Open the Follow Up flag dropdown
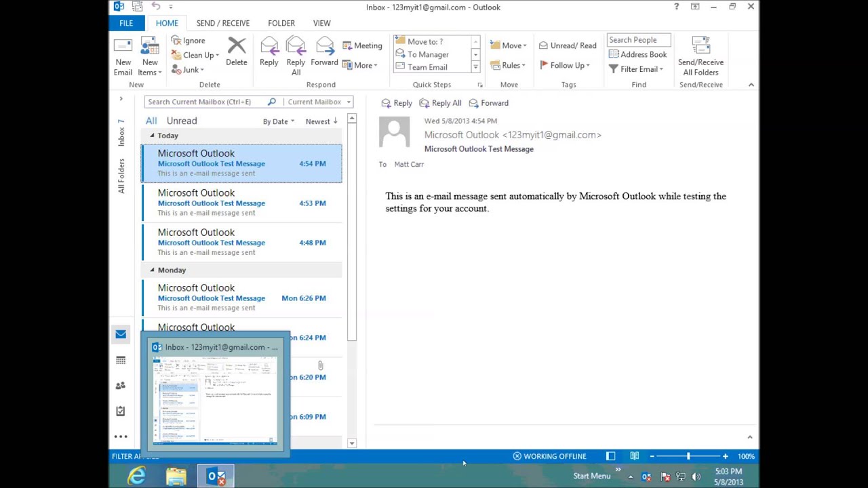868x488 pixels. point(565,65)
